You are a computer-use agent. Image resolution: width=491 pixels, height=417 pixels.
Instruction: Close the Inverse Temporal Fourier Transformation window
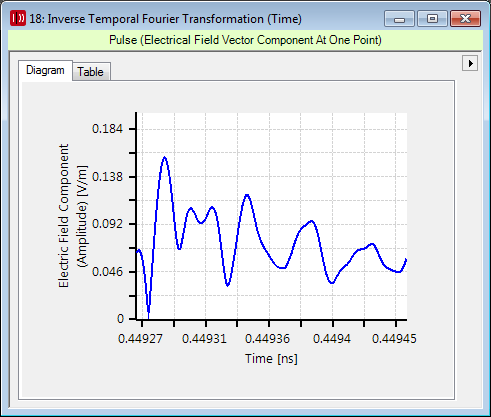point(465,18)
